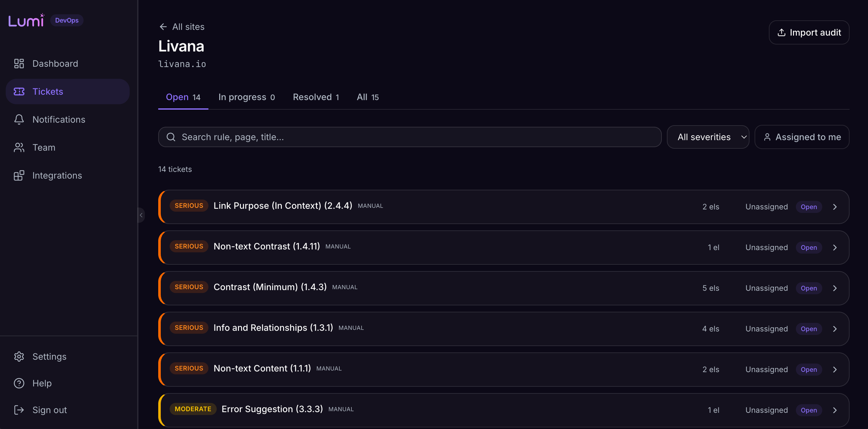868x429 pixels.
Task: Click the All sites link text
Action: pos(188,27)
